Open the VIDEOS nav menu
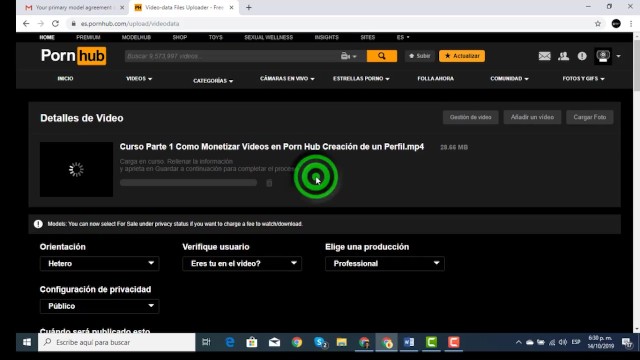 point(139,78)
